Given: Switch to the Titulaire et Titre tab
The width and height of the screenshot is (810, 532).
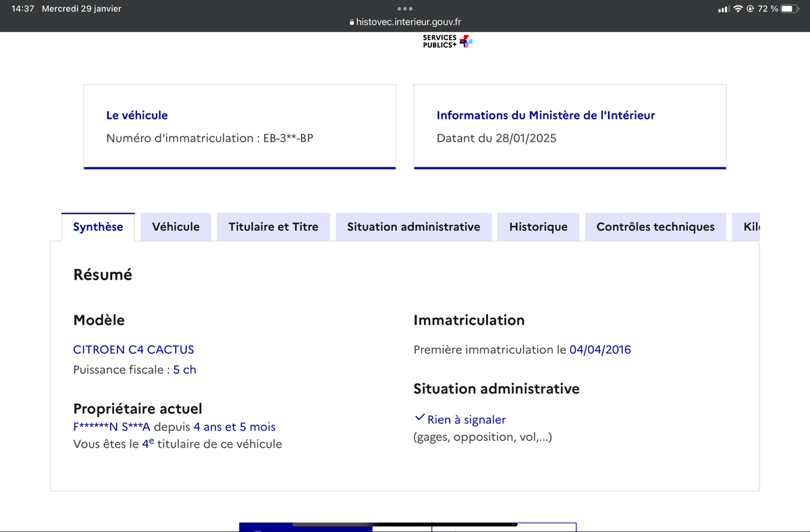Looking at the screenshot, I should 273,226.
